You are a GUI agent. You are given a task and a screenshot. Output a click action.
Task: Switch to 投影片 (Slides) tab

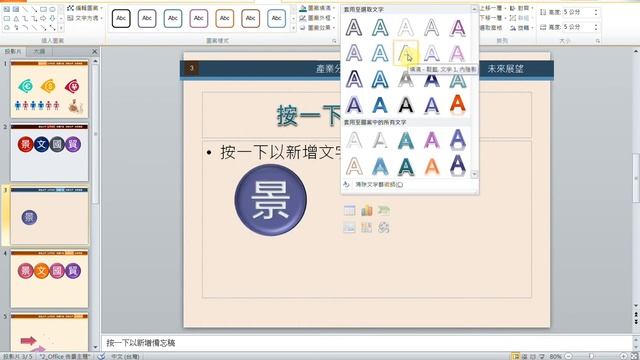(13, 51)
